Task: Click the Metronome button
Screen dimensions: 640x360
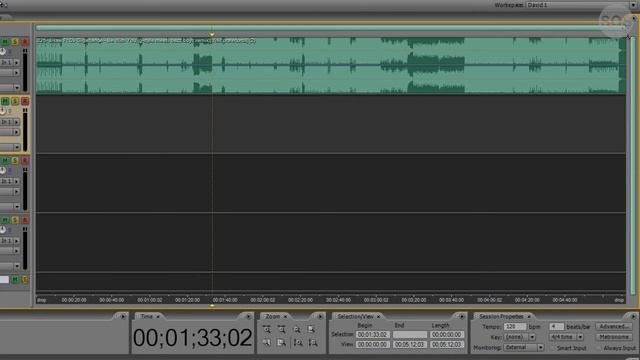Action: click(614, 337)
